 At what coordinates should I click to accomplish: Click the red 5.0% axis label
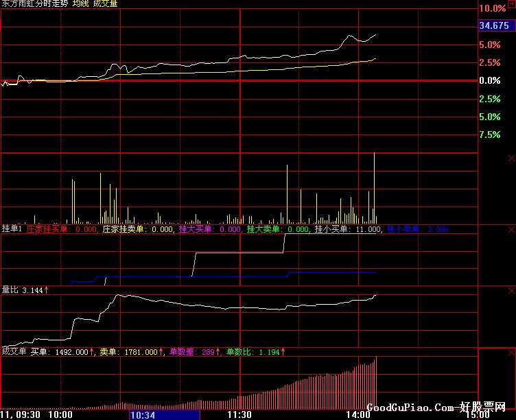point(490,45)
